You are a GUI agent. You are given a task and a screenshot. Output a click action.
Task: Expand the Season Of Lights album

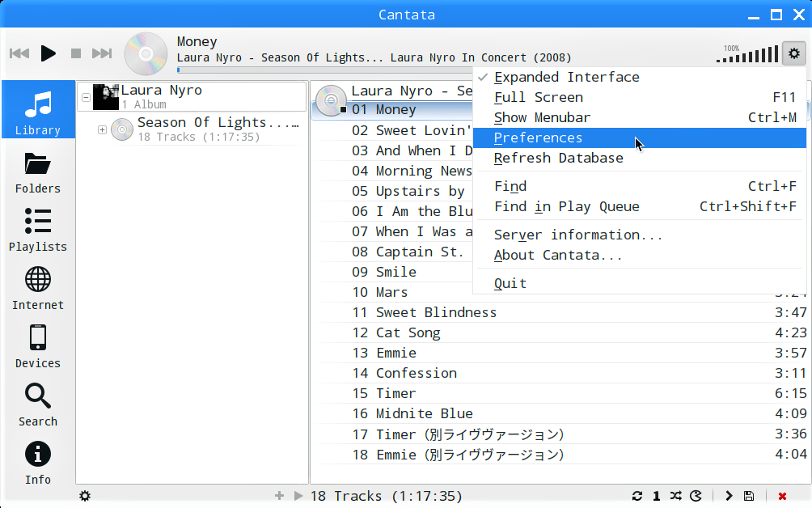coord(102,129)
